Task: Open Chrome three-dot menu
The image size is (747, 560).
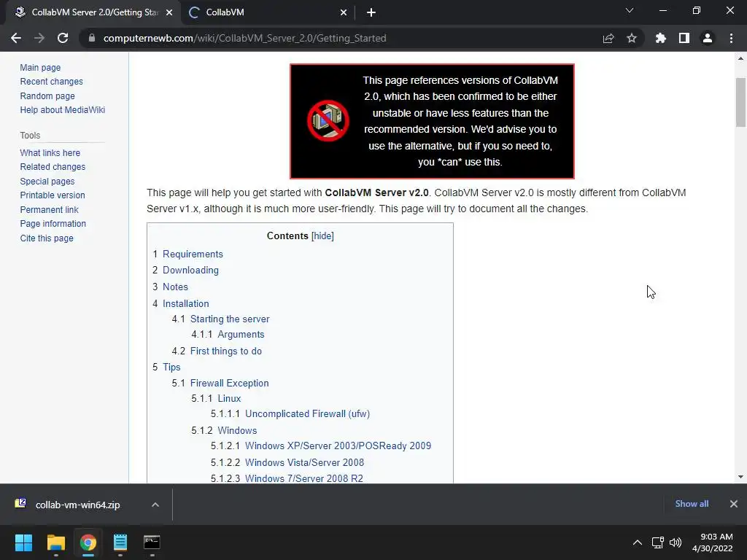Action: (731, 38)
